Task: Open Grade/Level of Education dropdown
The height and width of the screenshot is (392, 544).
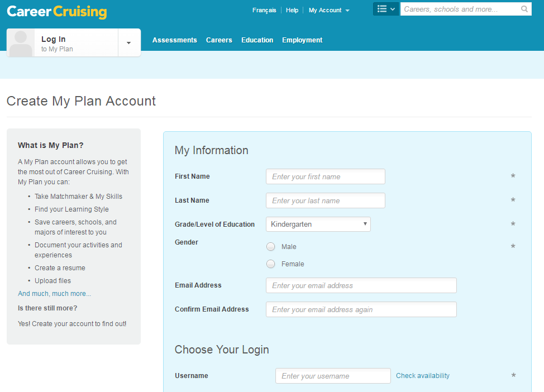Action: click(318, 224)
